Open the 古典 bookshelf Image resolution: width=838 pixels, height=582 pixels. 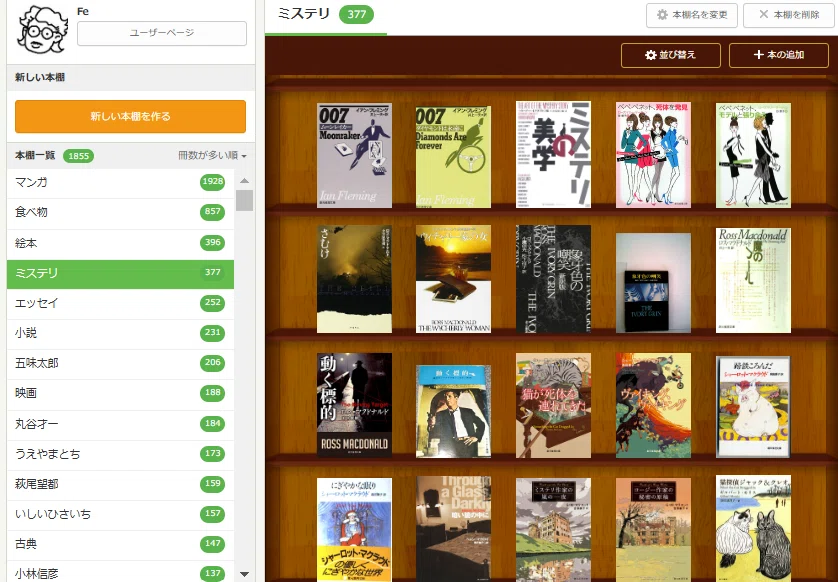120,545
